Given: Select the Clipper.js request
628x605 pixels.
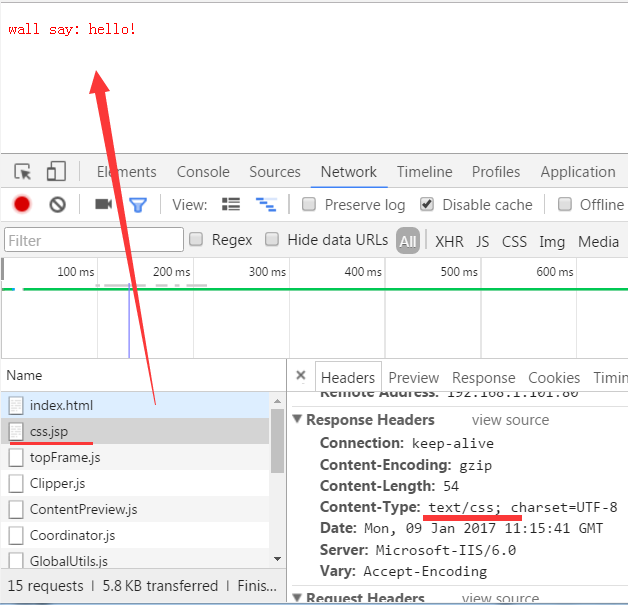Looking at the screenshot, I should [x=135, y=483].
